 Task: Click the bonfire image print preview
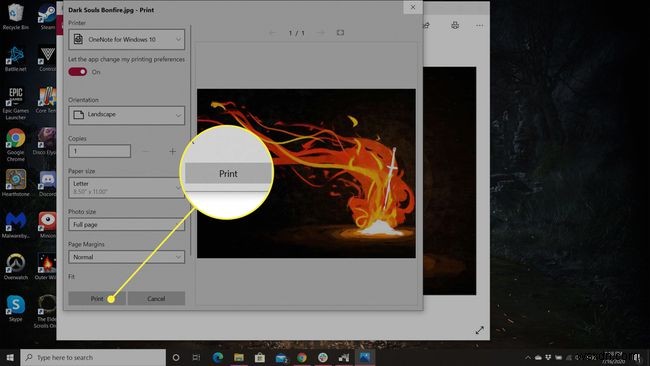point(306,173)
